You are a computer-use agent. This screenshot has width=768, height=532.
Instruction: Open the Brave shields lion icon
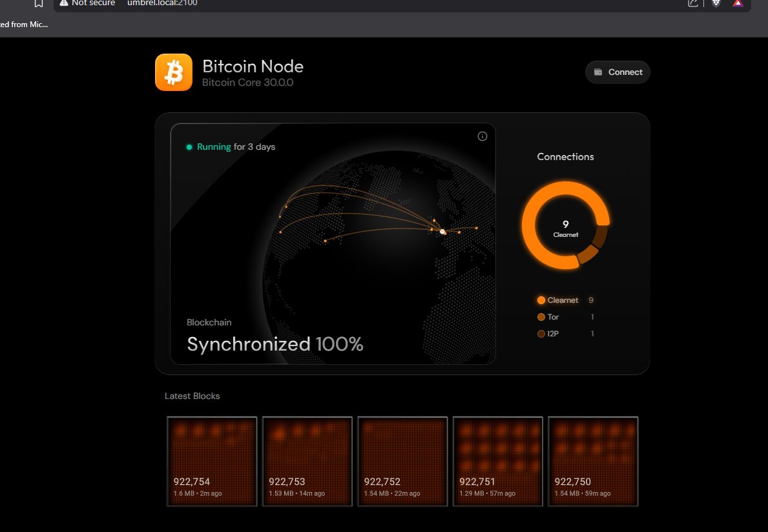pyautogui.click(x=716, y=3)
